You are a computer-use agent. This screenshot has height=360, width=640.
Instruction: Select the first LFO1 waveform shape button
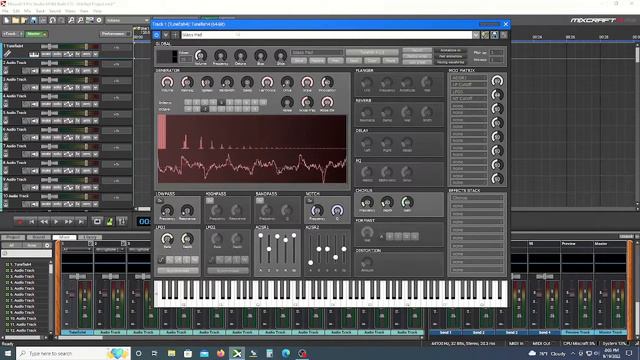pos(161,260)
